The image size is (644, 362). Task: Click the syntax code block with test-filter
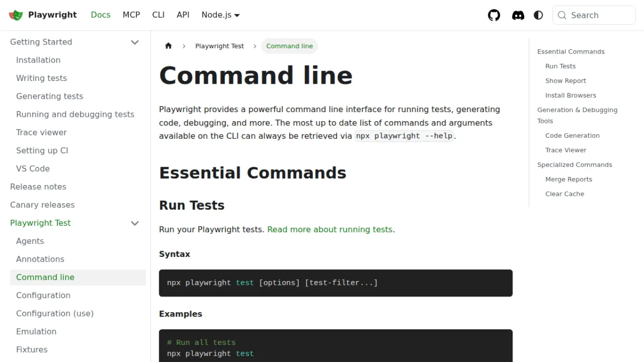pos(335,283)
